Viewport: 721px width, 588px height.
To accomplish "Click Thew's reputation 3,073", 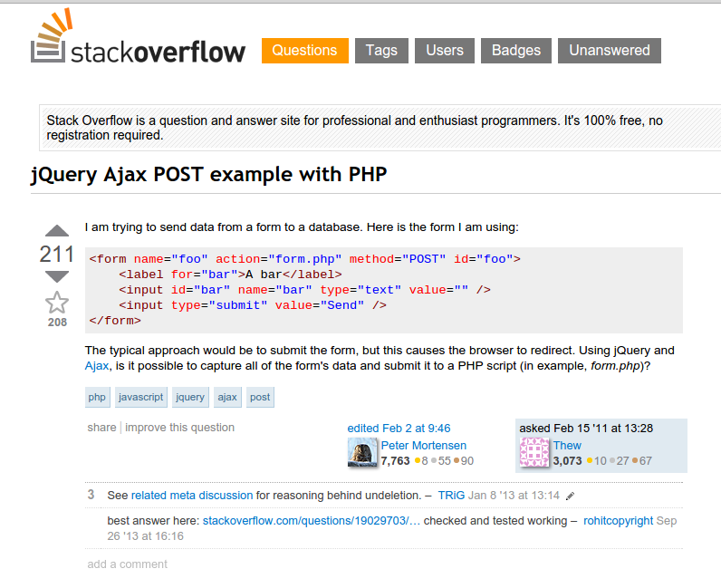I will click(567, 460).
